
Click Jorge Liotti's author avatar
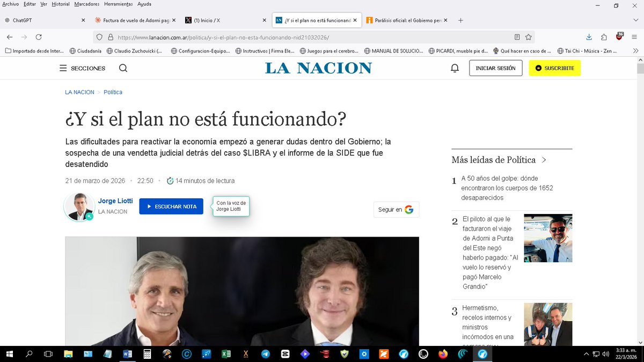point(79,206)
